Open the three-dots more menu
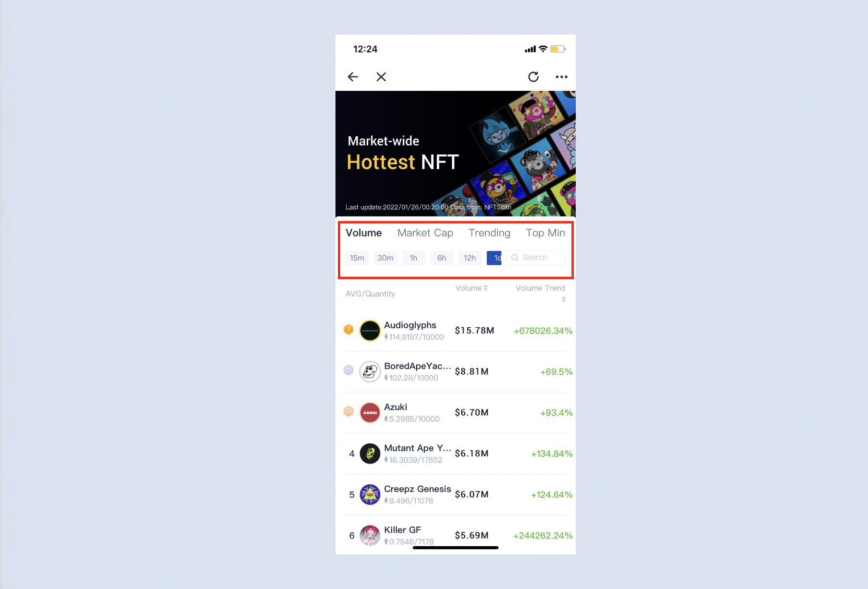The width and height of the screenshot is (868, 589). point(561,77)
